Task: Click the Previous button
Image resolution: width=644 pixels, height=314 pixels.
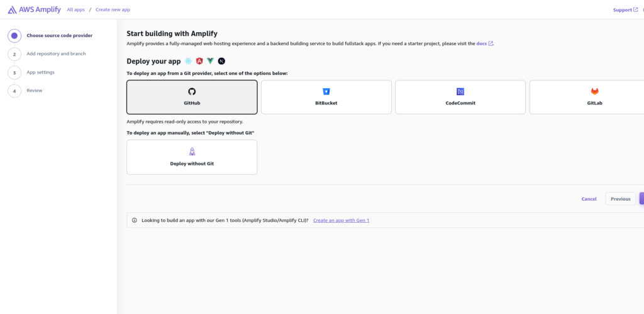Action: click(x=620, y=199)
